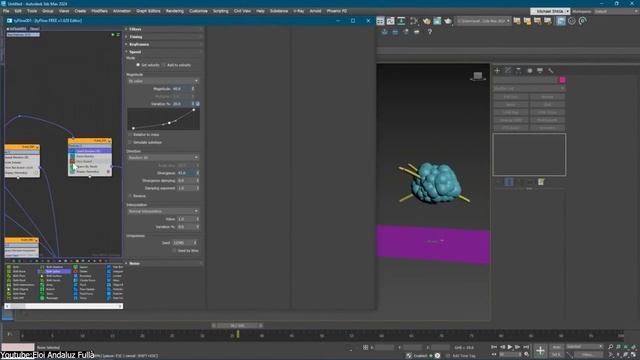
Task: Open Rendered Frame Window icon
Action: coord(437,21)
